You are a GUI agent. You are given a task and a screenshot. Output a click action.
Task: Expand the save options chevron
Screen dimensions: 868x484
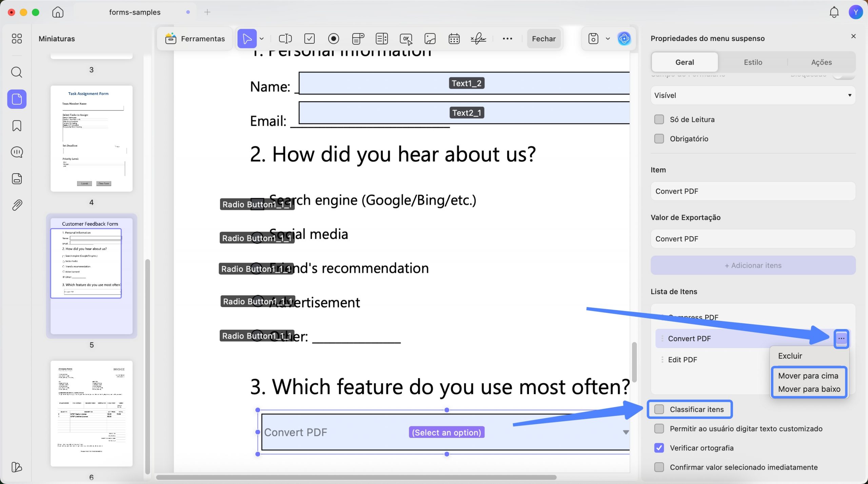pyautogui.click(x=608, y=39)
